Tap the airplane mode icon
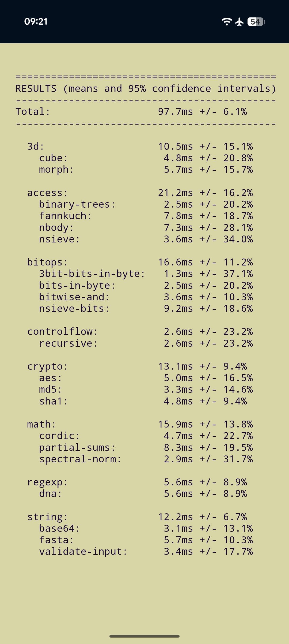Viewport: 289px width, 644px height. 239,22
